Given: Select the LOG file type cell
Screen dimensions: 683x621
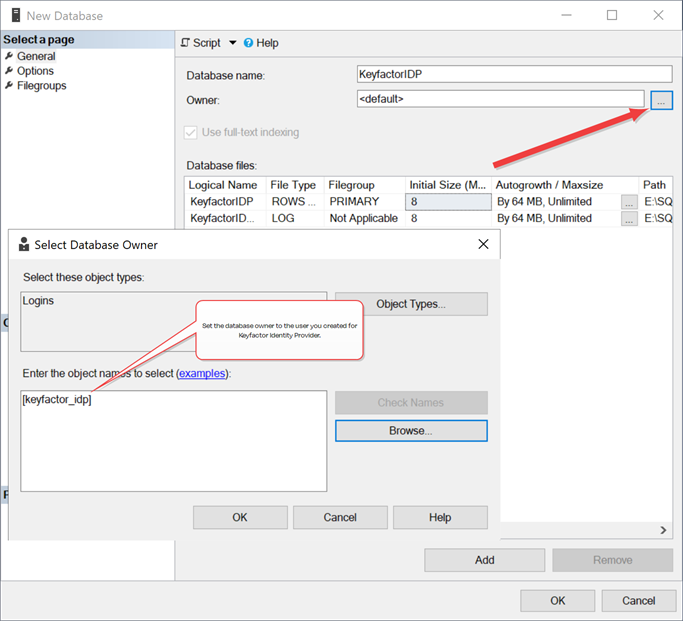Looking at the screenshot, I should pyautogui.click(x=295, y=218).
